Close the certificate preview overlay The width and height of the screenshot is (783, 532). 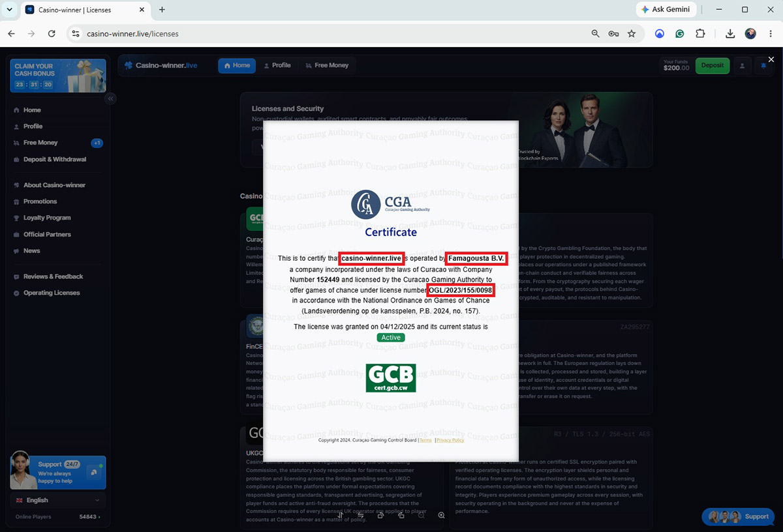coord(771,59)
